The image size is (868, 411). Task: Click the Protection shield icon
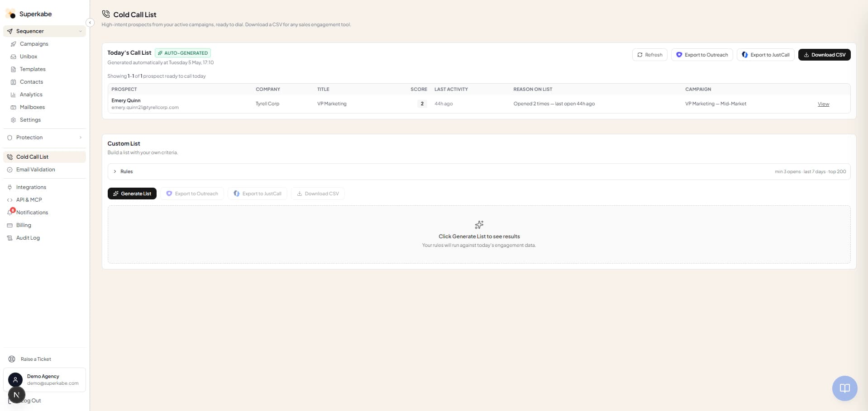[x=10, y=137]
